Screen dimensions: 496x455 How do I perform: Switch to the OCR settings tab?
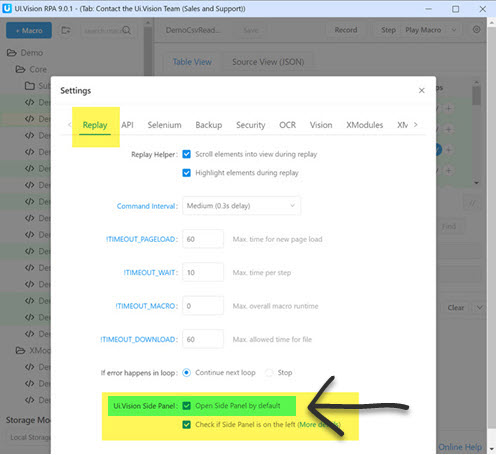tap(287, 125)
